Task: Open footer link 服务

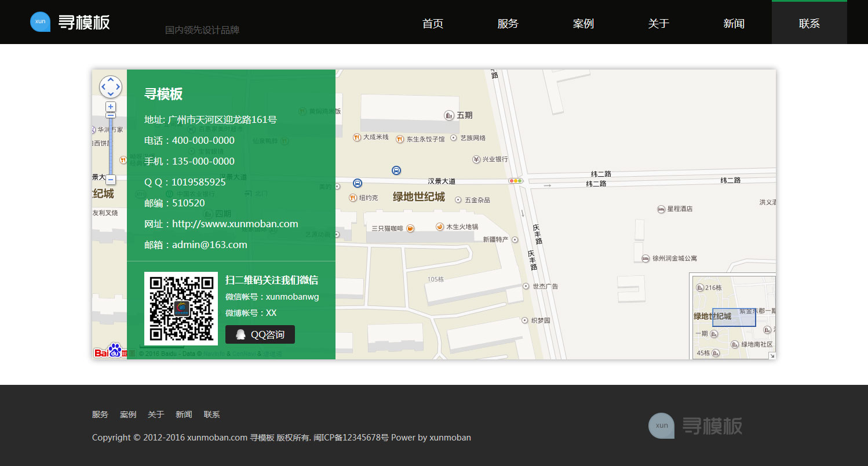Action: click(100, 414)
